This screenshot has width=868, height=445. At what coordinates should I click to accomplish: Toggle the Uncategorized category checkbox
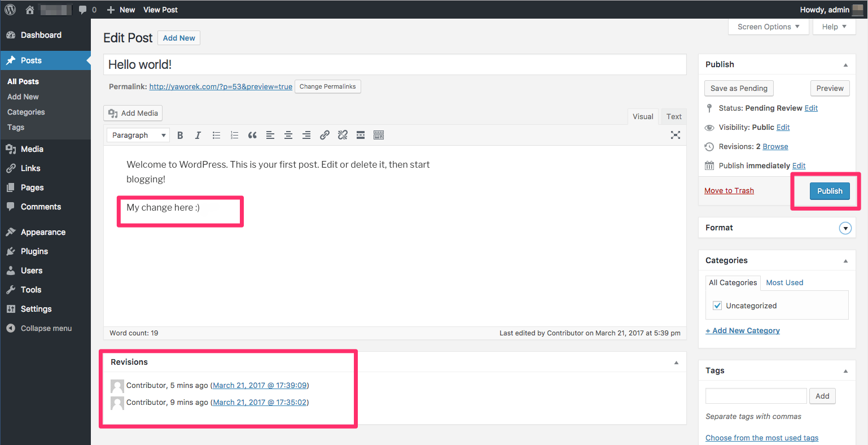click(x=717, y=306)
